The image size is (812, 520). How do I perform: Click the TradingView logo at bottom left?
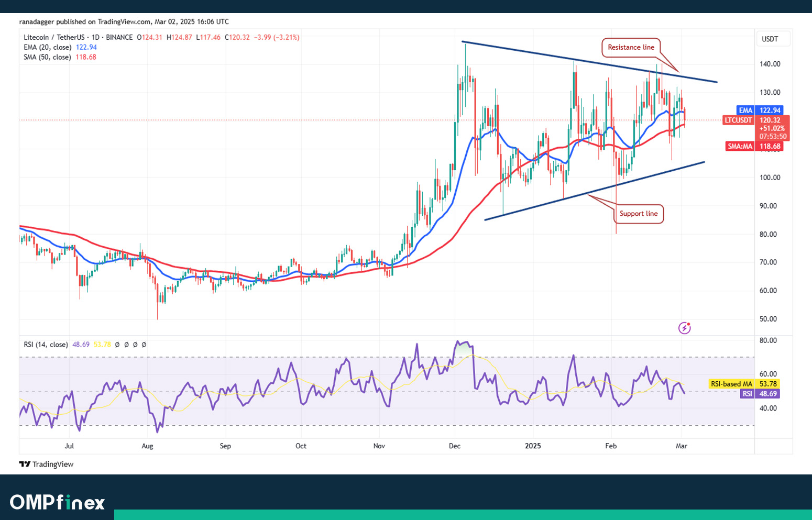click(46, 464)
